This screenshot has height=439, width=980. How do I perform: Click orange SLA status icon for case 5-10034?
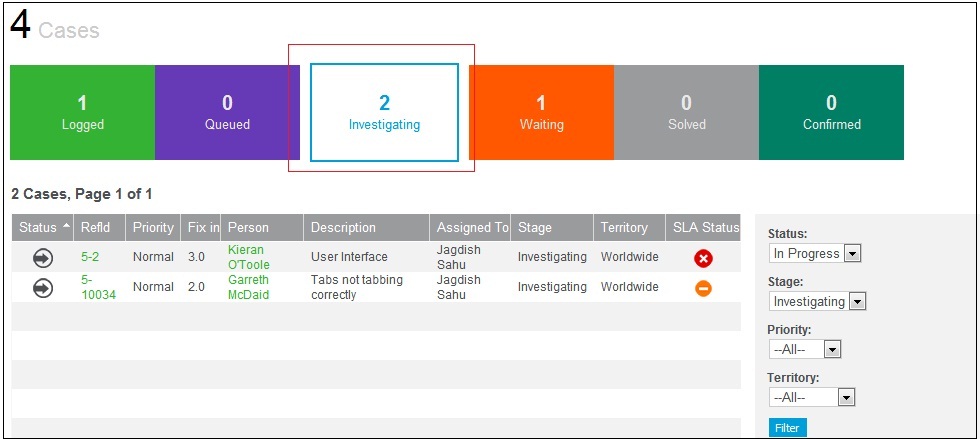[x=703, y=288]
